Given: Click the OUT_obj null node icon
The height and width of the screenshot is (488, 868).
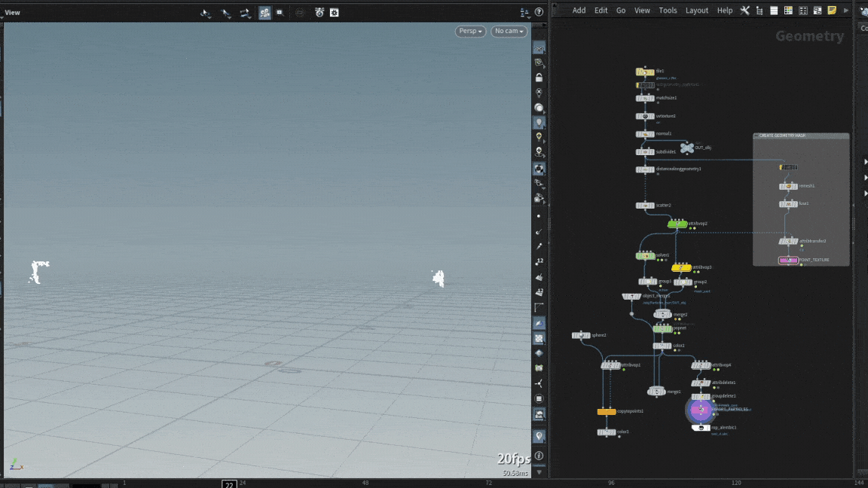Looking at the screenshot, I should click(687, 148).
